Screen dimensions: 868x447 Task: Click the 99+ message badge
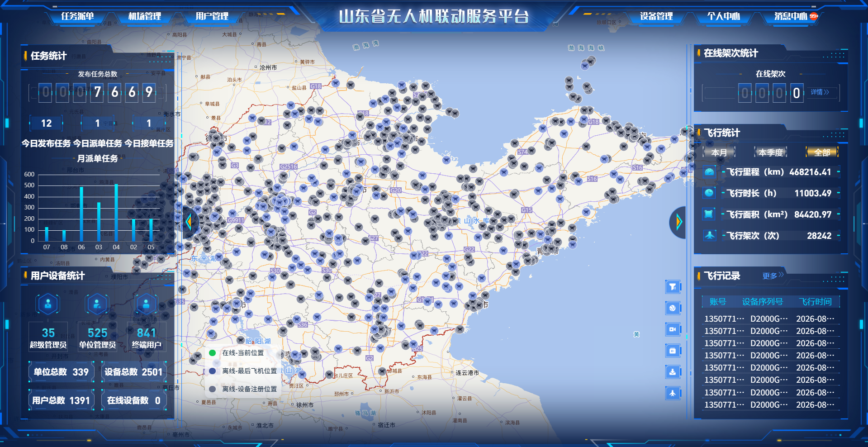coord(814,16)
